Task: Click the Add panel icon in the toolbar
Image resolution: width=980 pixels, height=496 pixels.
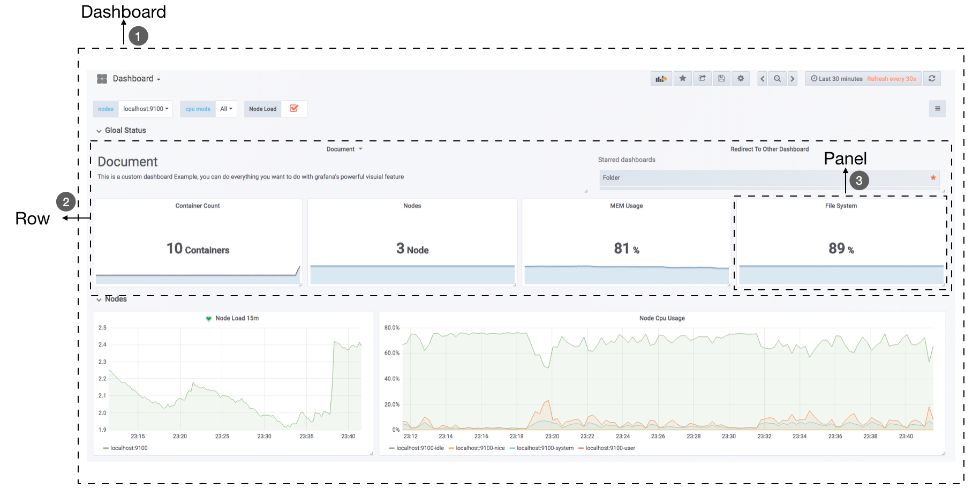Action: click(x=661, y=79)
